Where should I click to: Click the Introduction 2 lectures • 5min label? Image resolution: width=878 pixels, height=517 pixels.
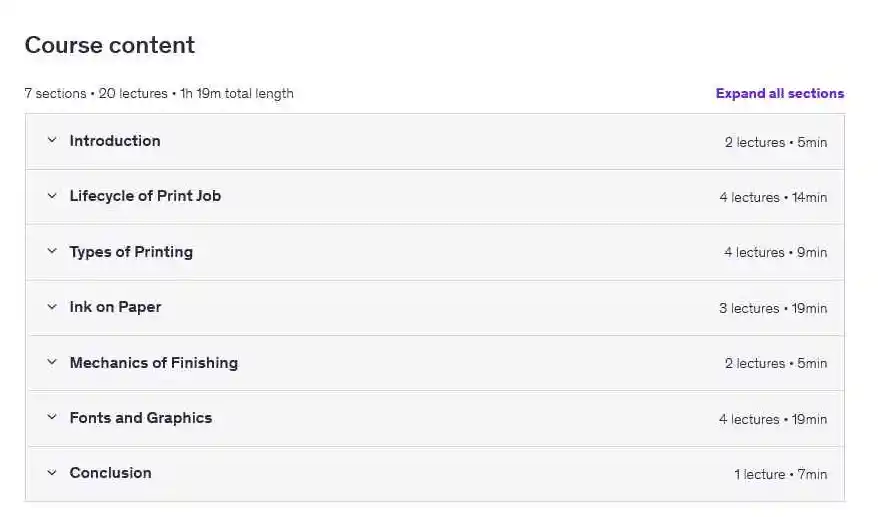[x=775, y=143]
